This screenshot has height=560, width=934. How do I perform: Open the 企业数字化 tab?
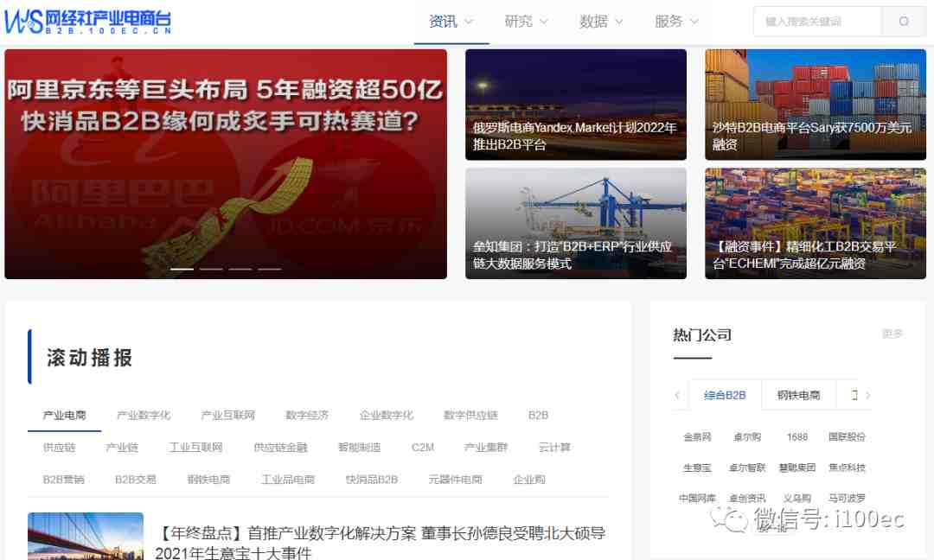386,415
